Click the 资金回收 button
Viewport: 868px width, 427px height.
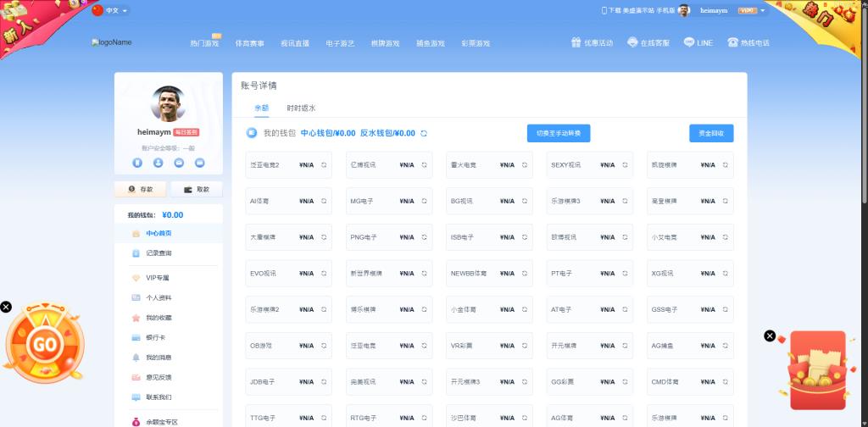(710, 133)
